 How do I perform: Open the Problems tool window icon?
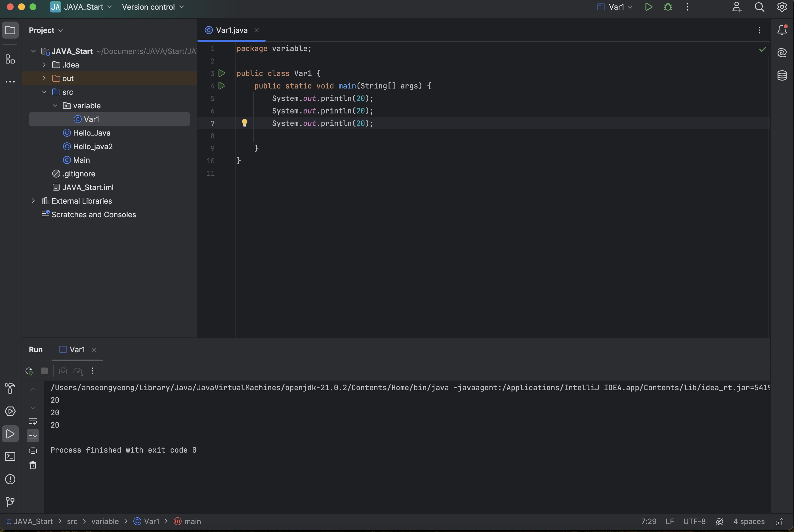point(10,480)
